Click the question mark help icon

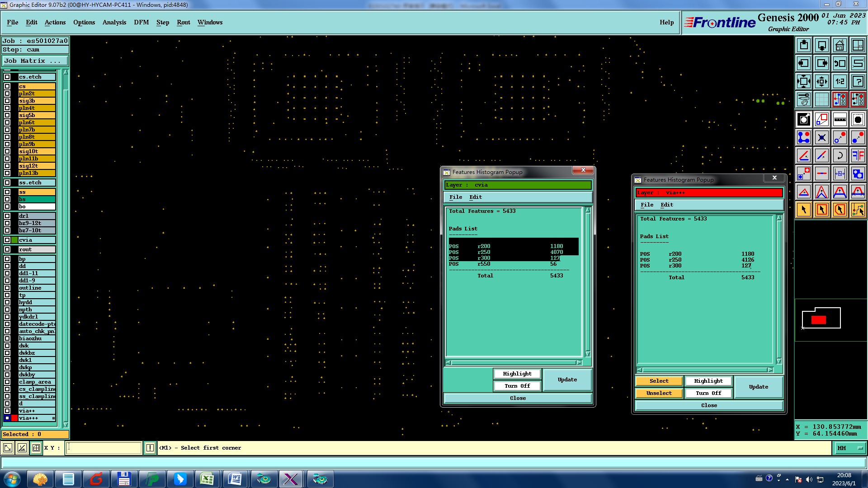[x=858, y=81]
